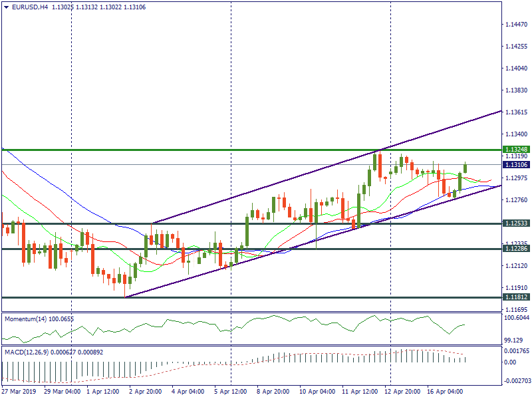Select the green resistance line at 1.13248
532x399 pixels.
(x=199, y=150)
